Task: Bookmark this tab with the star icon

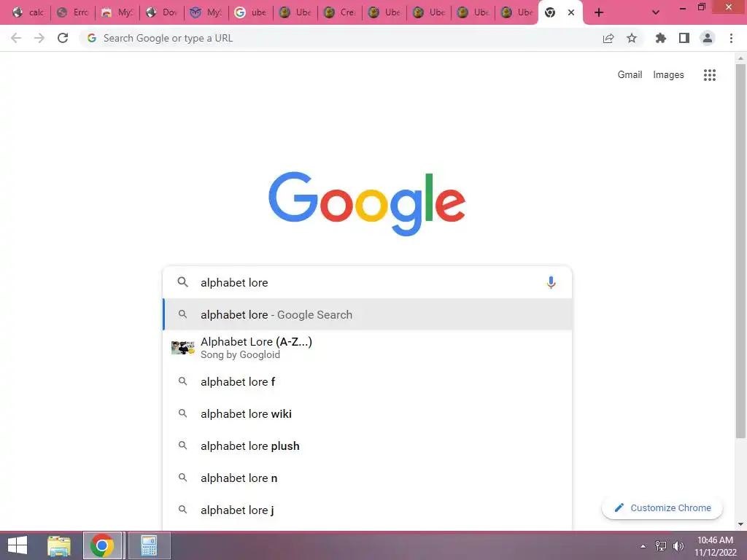Action: pyautogui.click(x=632, y=38)
